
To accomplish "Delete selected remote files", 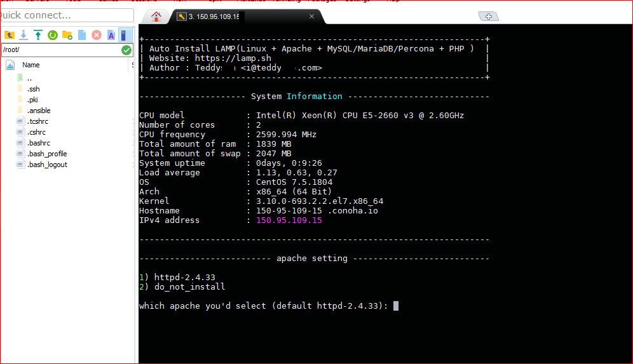I will pos(97,35).
